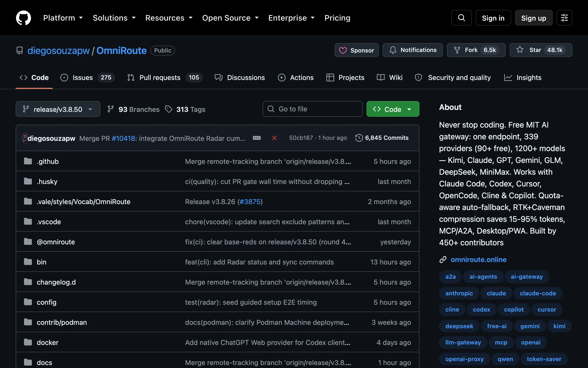Click the folder icon beside docs
The image size is (588, 368).
click(28, 362)
